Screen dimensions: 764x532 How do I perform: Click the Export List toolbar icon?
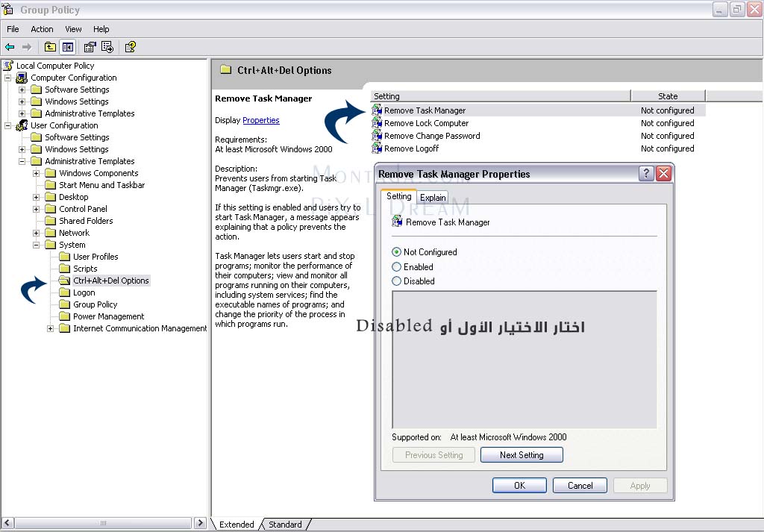(x=107, y=47)
